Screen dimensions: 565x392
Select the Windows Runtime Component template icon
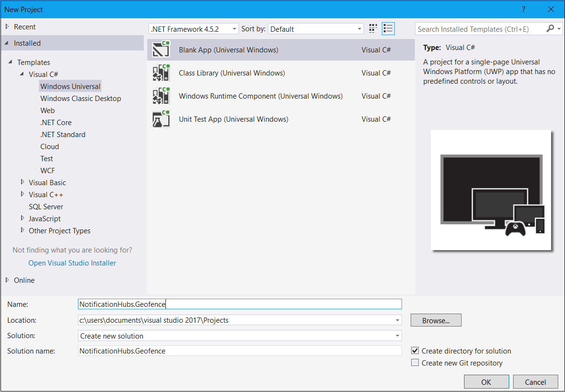point(161,96)
